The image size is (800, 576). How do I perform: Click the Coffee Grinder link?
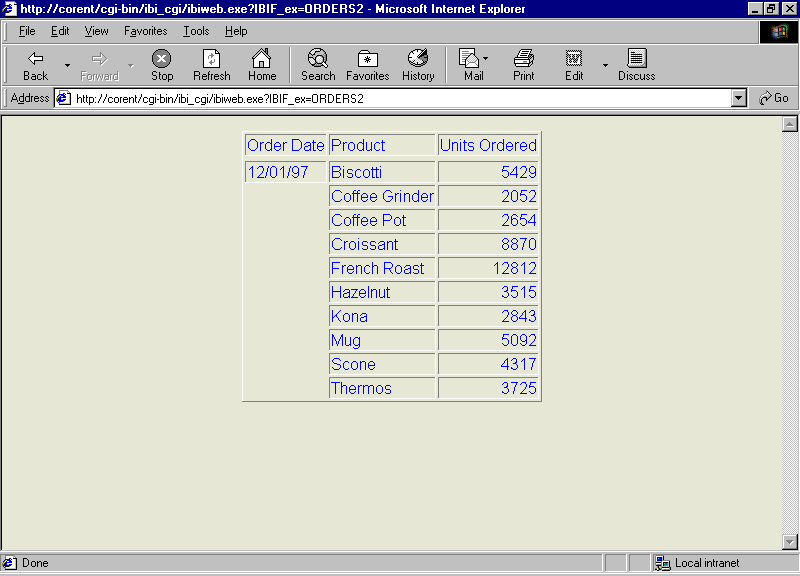[382, 196]
